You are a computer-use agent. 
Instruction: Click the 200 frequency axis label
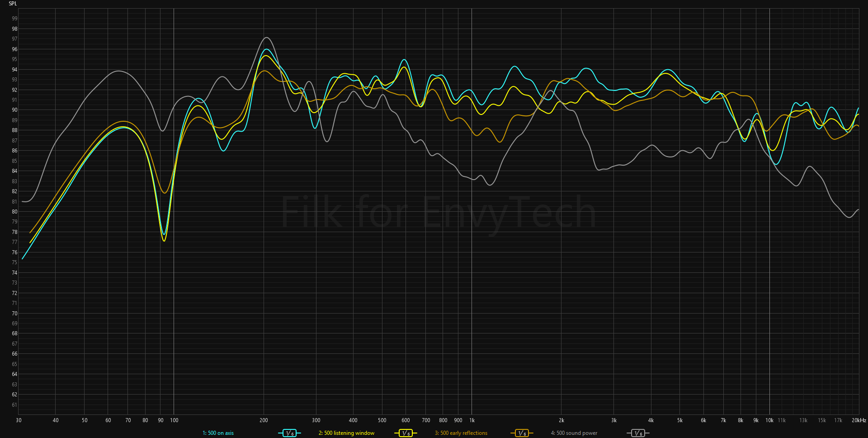click(264, 420)
